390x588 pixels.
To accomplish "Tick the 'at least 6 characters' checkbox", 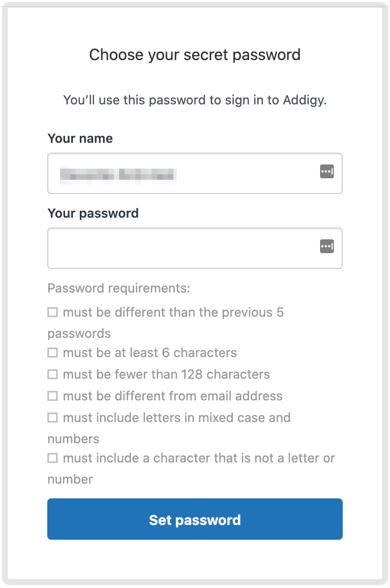I will [53, 353].
